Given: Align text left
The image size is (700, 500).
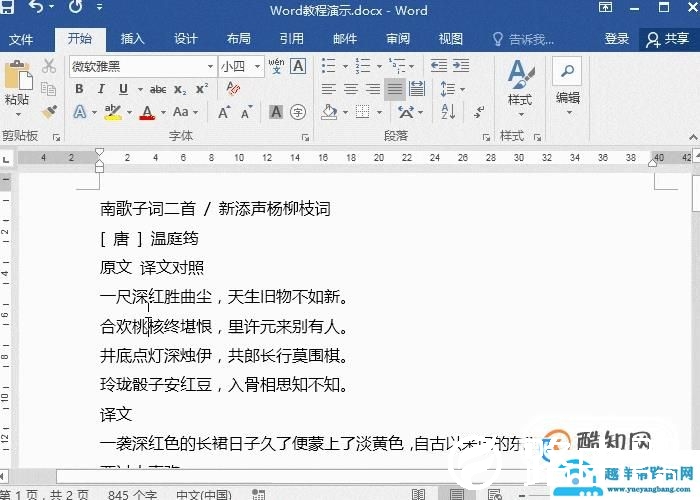Looking at the screenshot, I should click(329, 89).
